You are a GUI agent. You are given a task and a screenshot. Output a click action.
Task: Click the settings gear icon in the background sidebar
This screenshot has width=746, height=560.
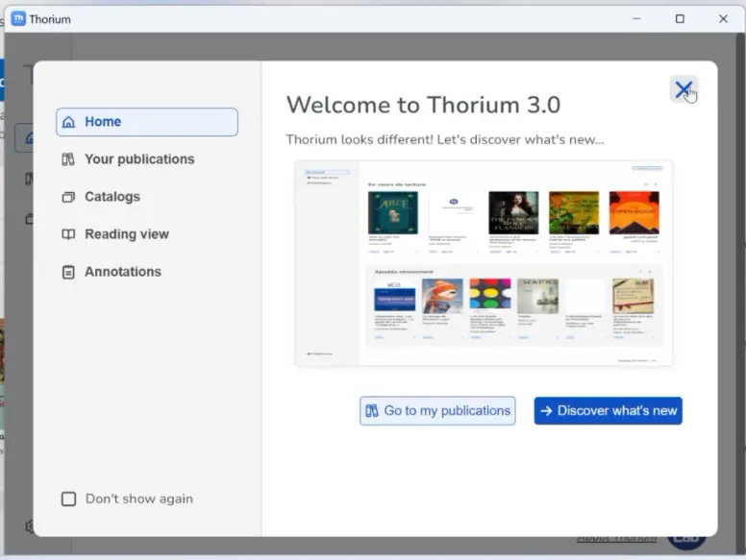click(x=30, y=526)
